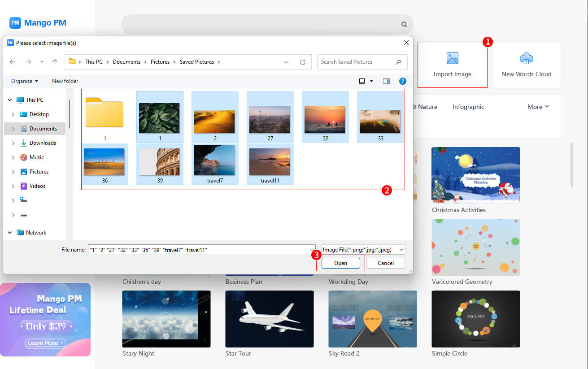Click the Cancel button
Screen dimensions: 588x369
click(x=385, y=263)
